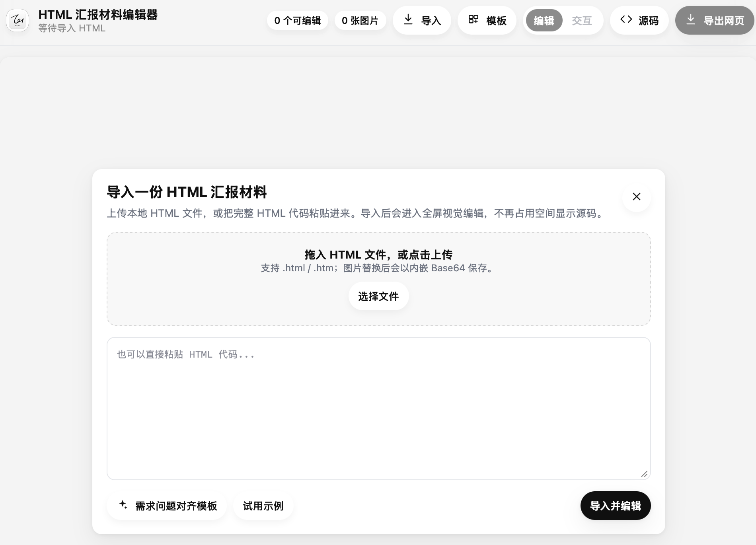756x545 pixels.
Task: Click the 源码 label in the toolbar
Action: (x=649, y=21)
